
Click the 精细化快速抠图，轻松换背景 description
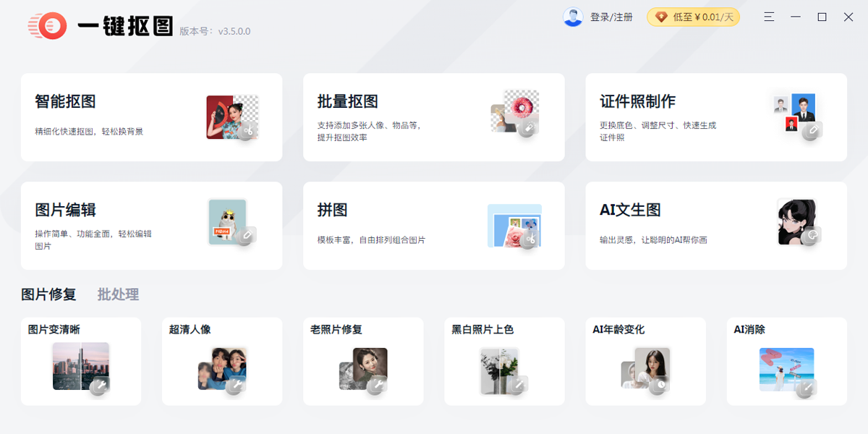coord(89,132)
